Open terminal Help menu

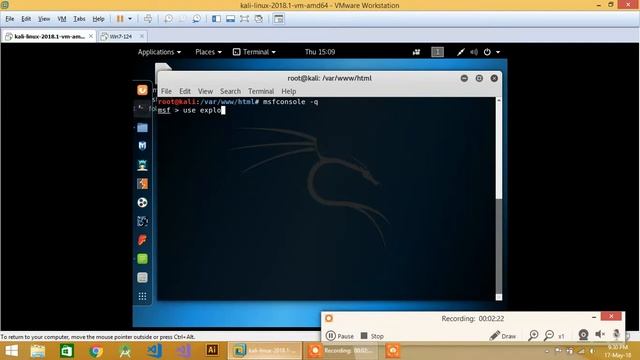(289, 91)
